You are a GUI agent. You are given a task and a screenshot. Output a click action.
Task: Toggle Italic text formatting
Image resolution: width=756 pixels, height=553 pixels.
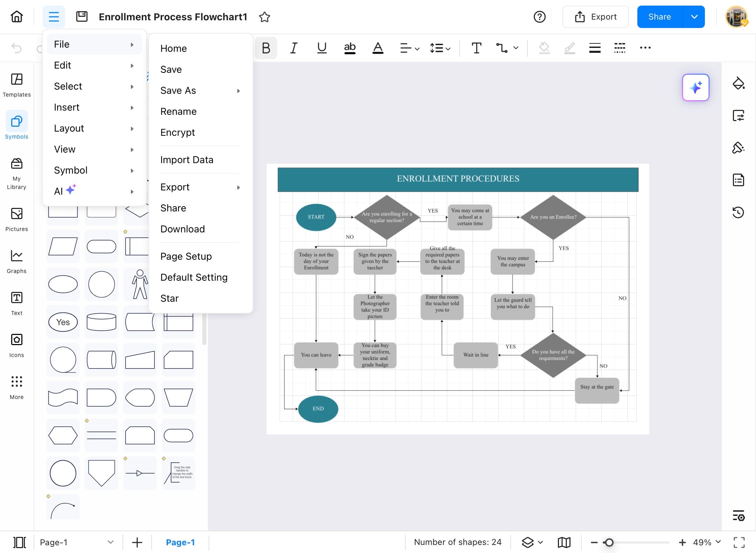pyautogui.click(x=294, y=48)
